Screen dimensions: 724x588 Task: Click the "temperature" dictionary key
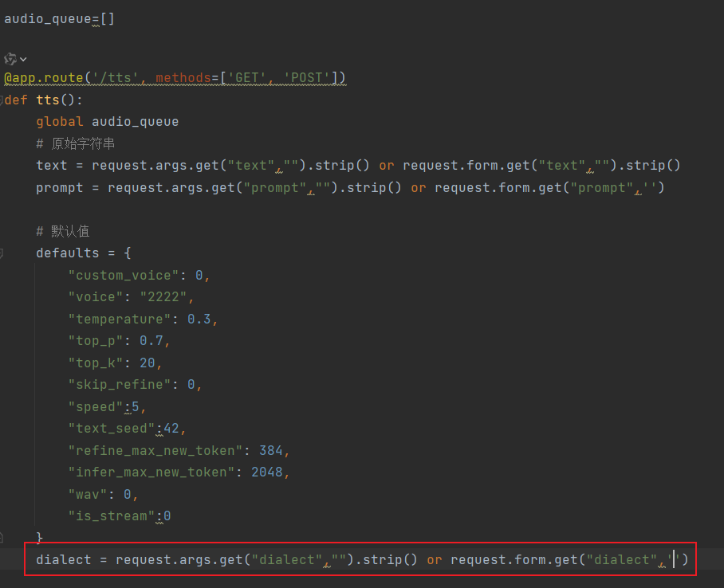(x=120, y=319)
